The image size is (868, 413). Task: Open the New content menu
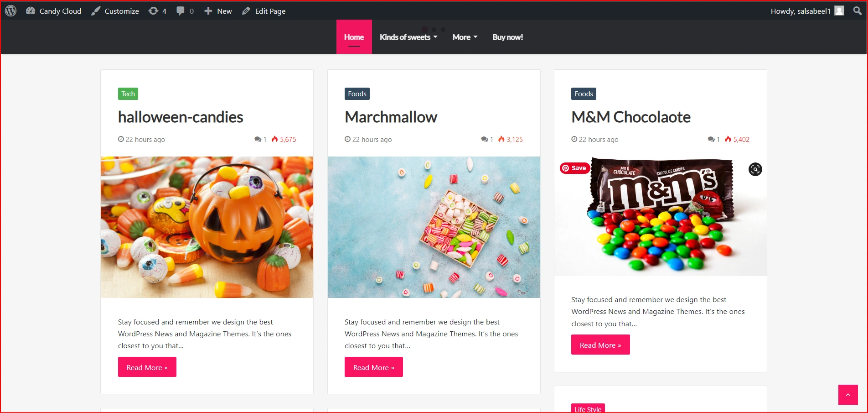tap(218, 11)
